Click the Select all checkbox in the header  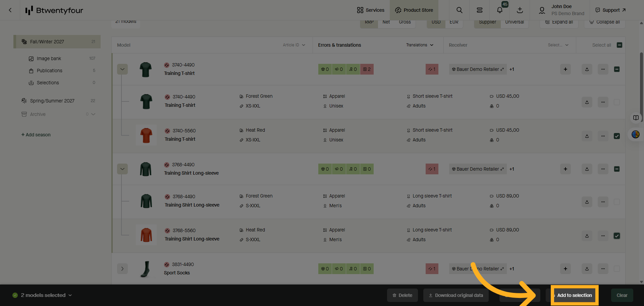(x=619, y=45)
